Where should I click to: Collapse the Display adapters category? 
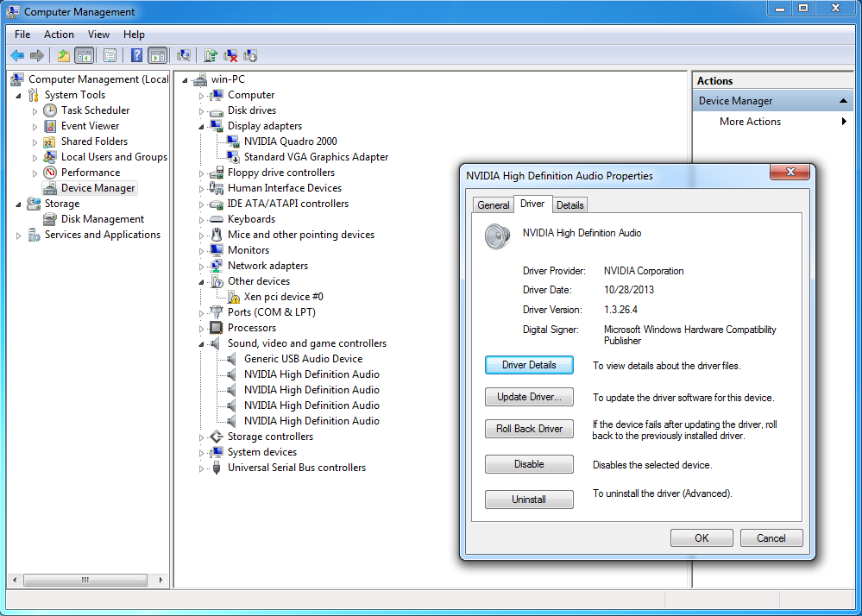pyautogui.click(x=201, y=127)
